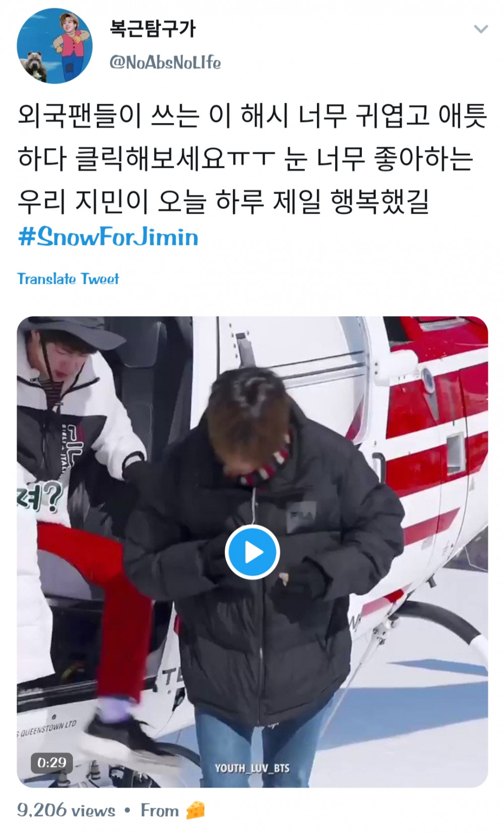Click the 0:29 duration badge
This screenshot has width=504, height=834.
tap(51, 762)
